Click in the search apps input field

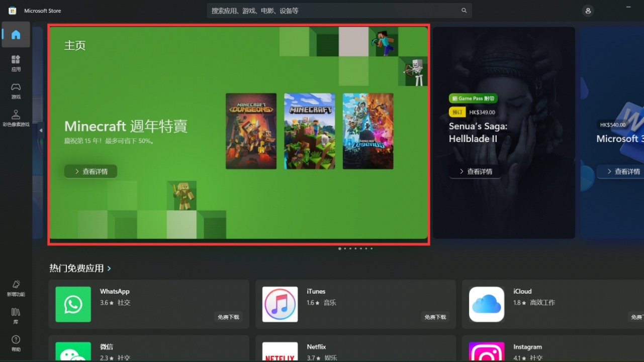click(x=339, y=11)
